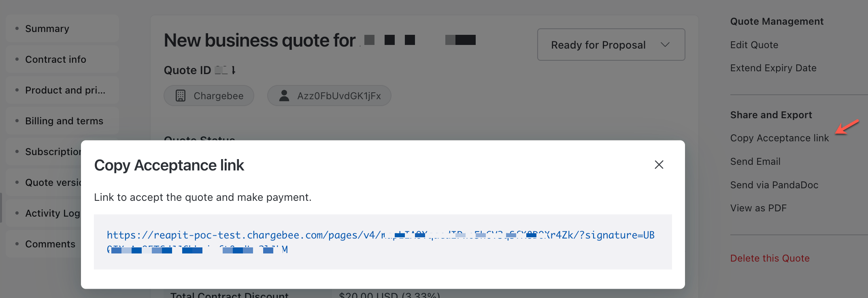Click the Chargebee company chip

click(209, 96)
